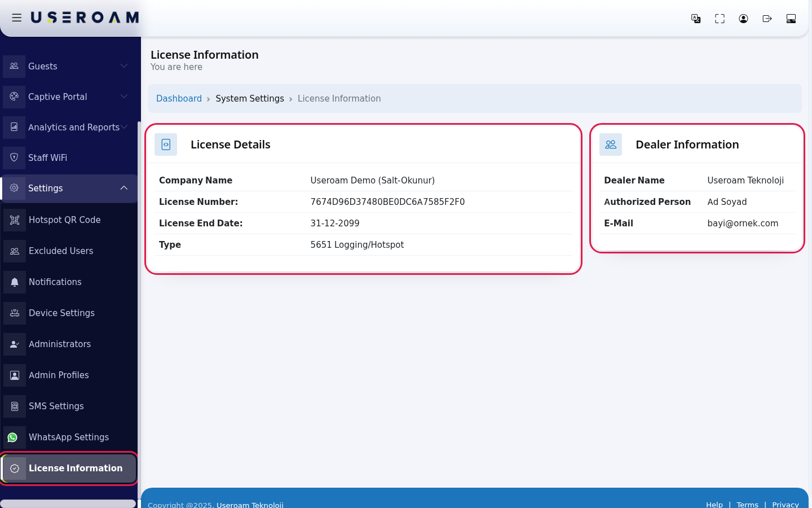Click dealer email bayi@ornek.com
Screen dimensions: 812x508
click(x=743, y=224)
